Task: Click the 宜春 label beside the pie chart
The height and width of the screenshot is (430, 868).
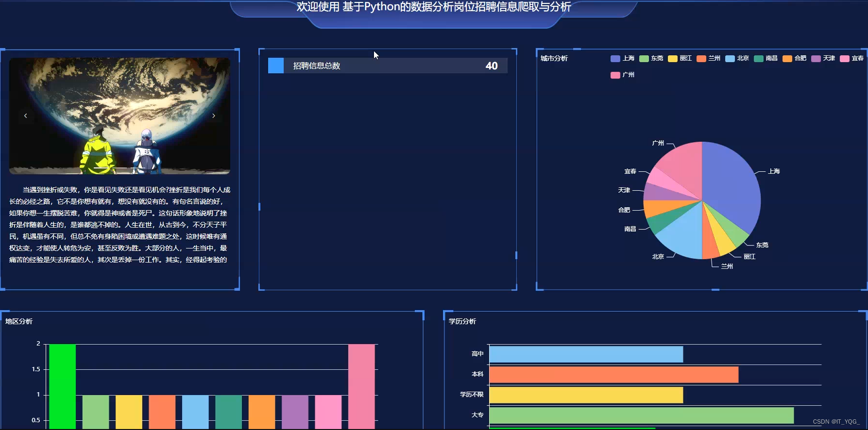Action: (630, 171)
